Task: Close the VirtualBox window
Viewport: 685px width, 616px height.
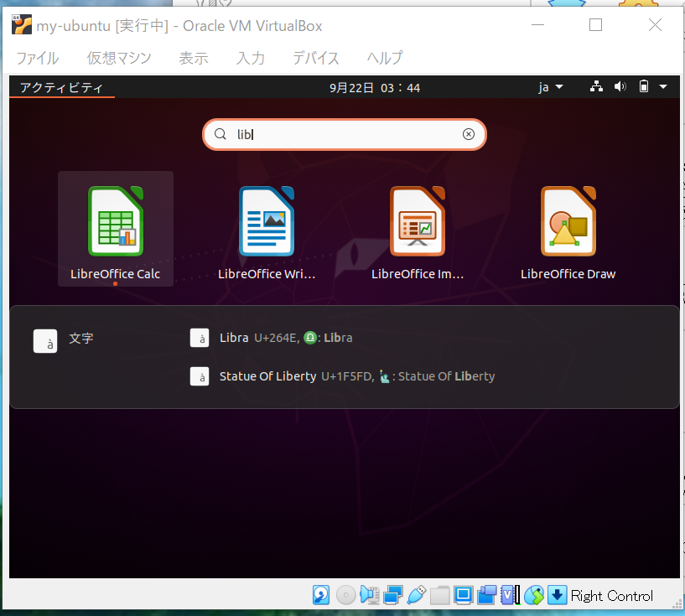Action: 655,25
